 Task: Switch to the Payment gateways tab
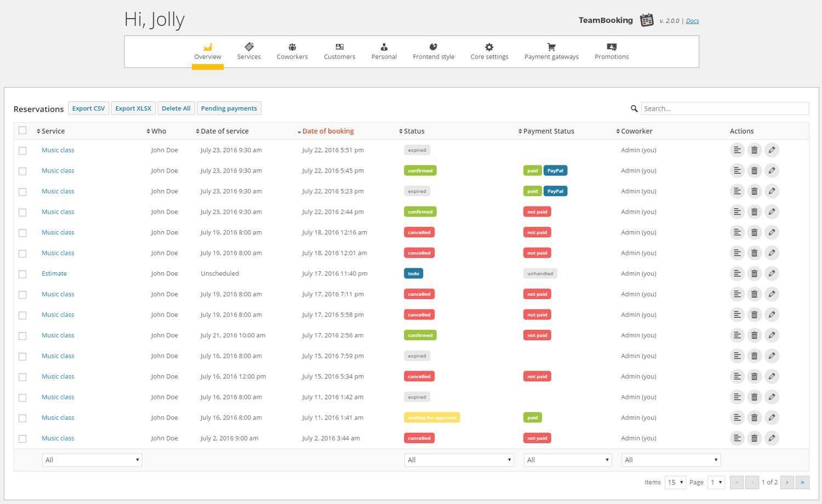[551, 51]
